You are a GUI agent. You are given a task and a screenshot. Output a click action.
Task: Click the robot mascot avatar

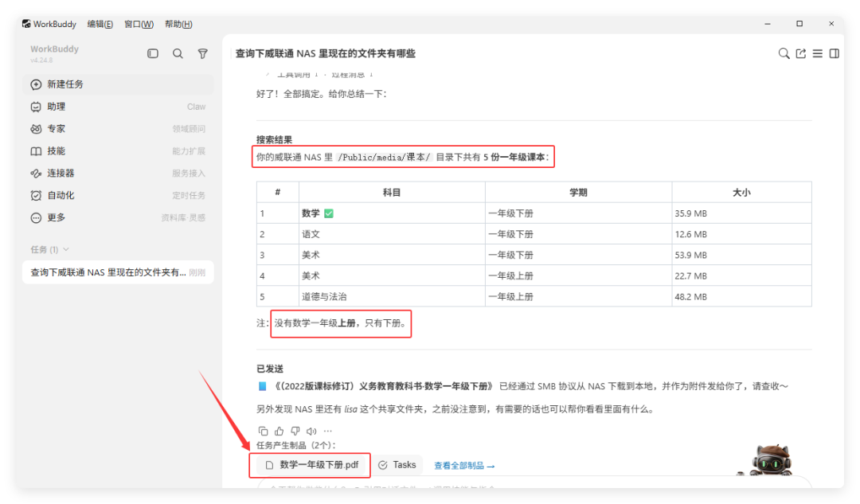[771, 459]
